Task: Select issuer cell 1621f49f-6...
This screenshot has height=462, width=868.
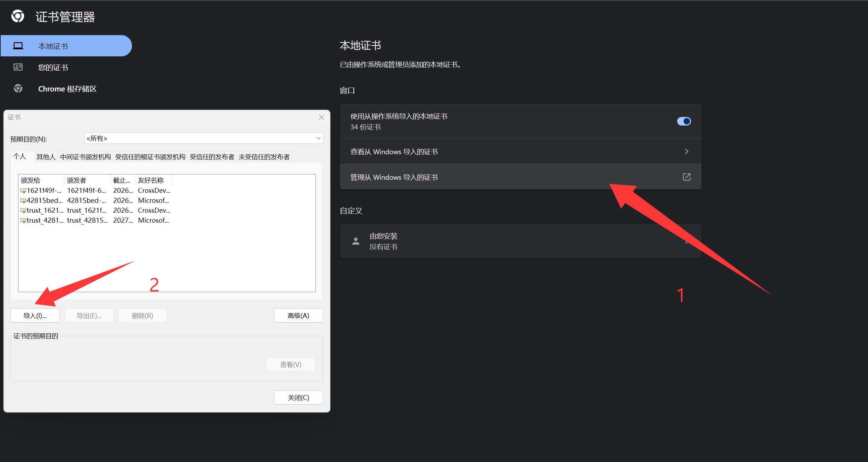Action: pyautogui.click(x=87, y=191)
